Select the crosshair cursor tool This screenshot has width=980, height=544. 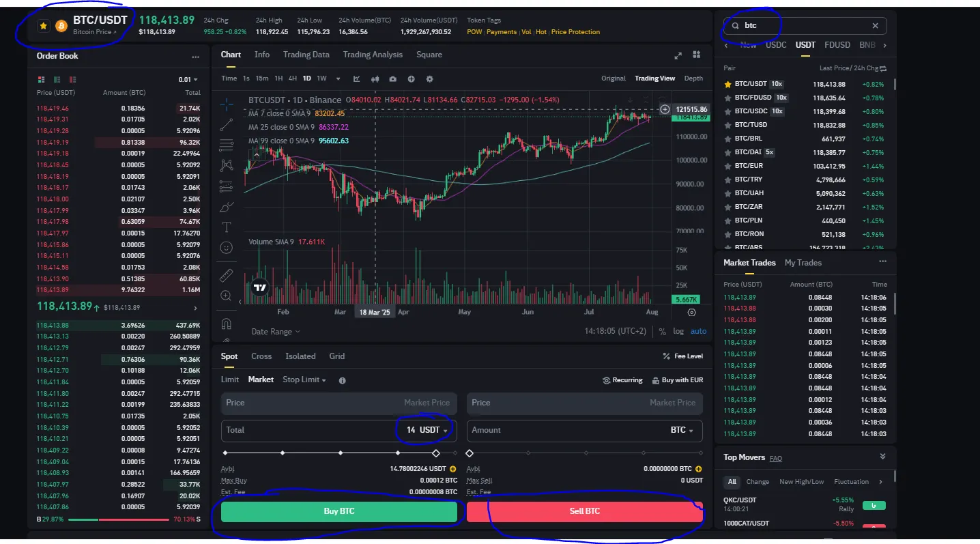click(x=227, y=104)
